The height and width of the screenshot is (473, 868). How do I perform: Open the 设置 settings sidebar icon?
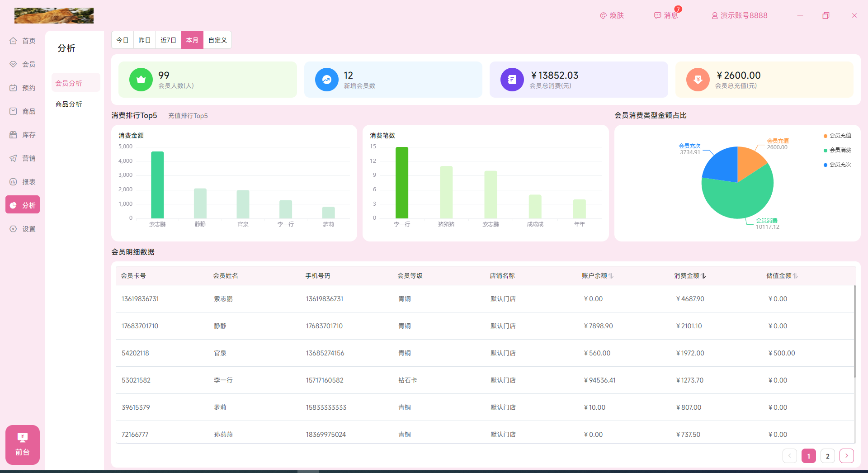(x=13, y=229)
